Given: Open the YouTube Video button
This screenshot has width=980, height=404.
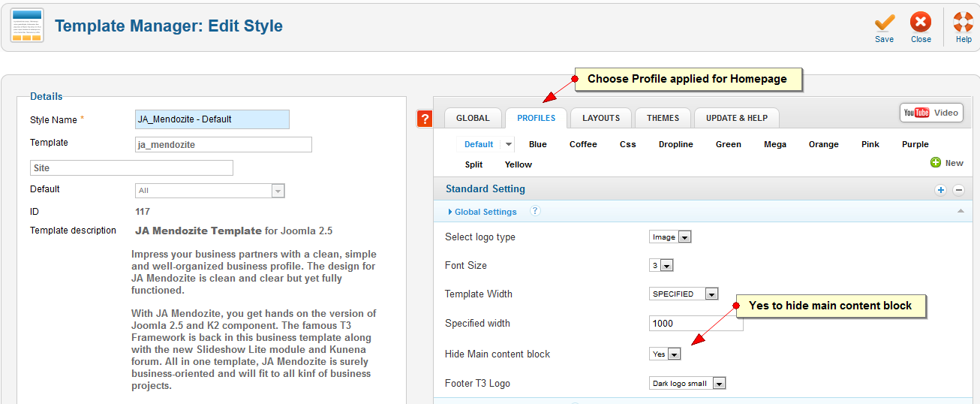Looking at the screenshot, I should (931, 113).
